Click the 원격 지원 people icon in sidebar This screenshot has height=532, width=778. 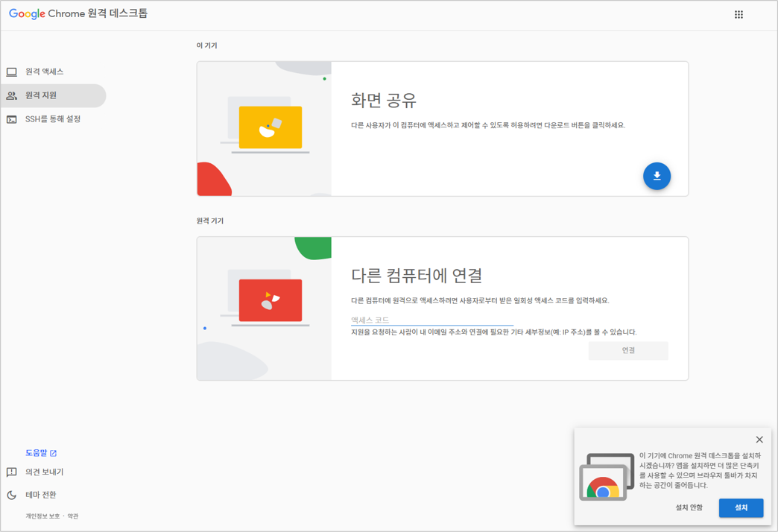click(x=12, y=95)
